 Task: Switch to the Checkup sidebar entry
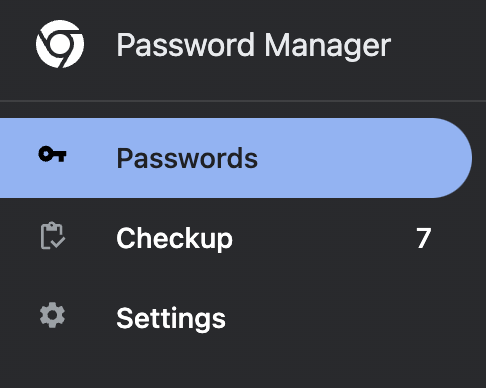(x=236, y=238)
